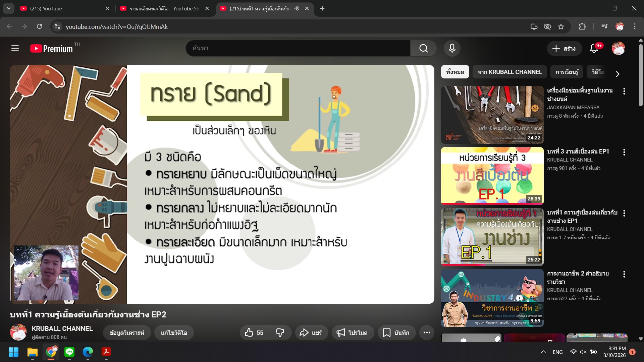Click the ข้อมูลวิเคราะห์ analytics button
Viewport: 644px width, 362px height.
(x=126, y=333)
